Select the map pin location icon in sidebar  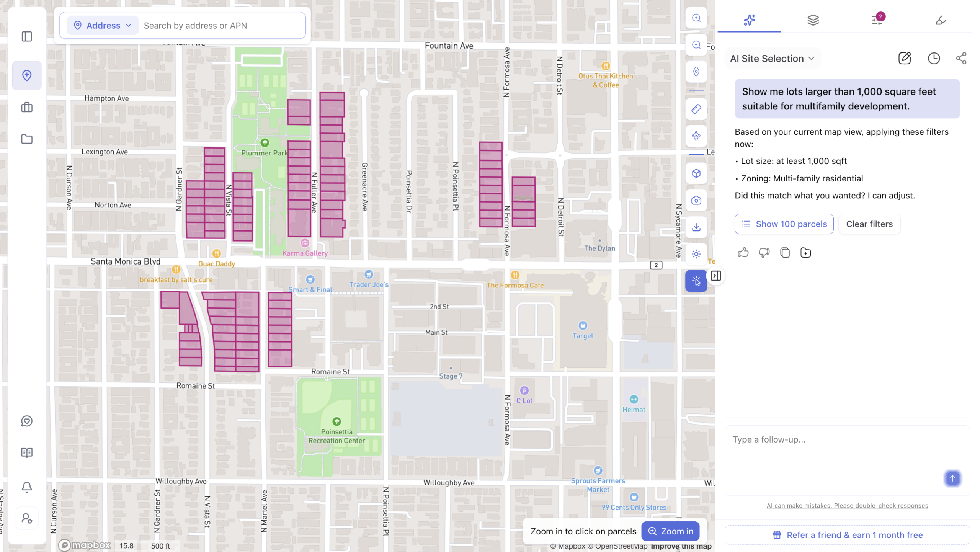[27, 75]
